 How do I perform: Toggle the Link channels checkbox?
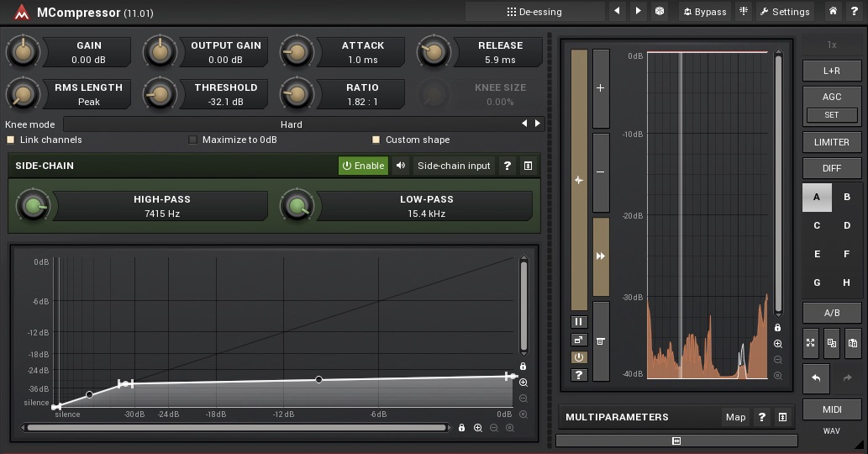(11, 140)
